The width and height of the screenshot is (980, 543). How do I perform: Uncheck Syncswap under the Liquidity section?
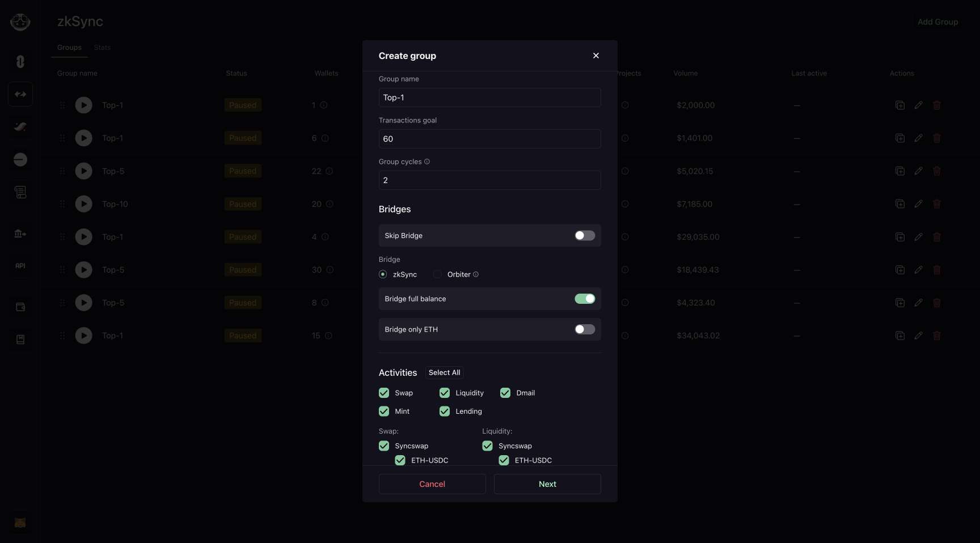488,446
